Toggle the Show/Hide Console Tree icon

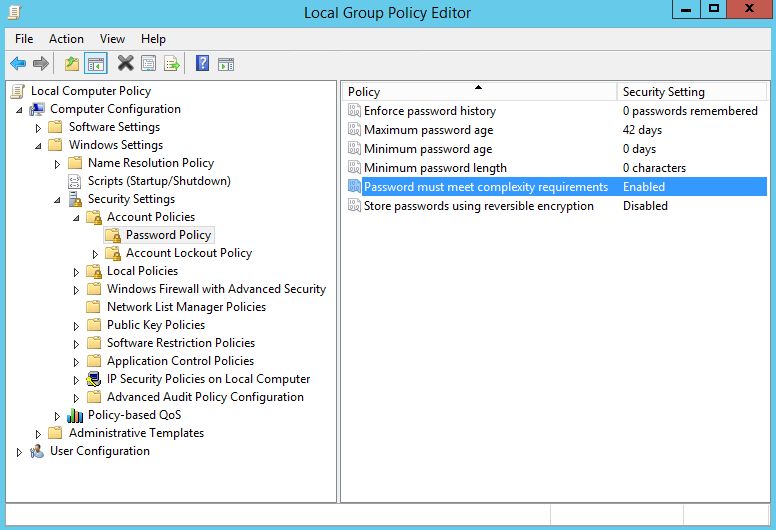point(96,64)
